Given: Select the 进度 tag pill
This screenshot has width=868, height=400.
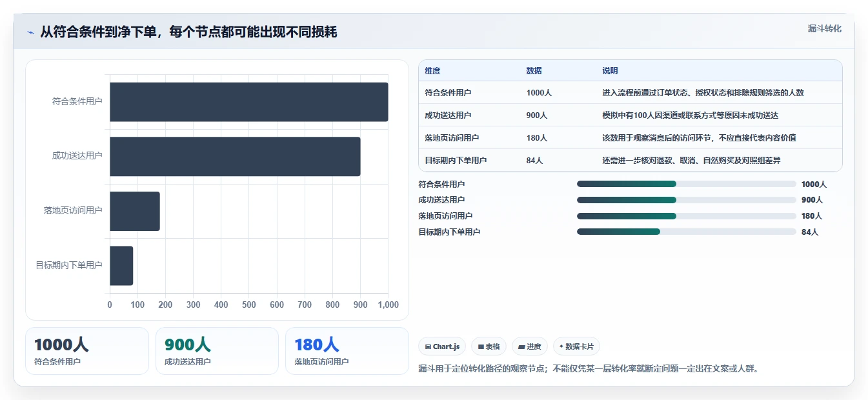Looking at the screenshot, I should coord(529,346).
